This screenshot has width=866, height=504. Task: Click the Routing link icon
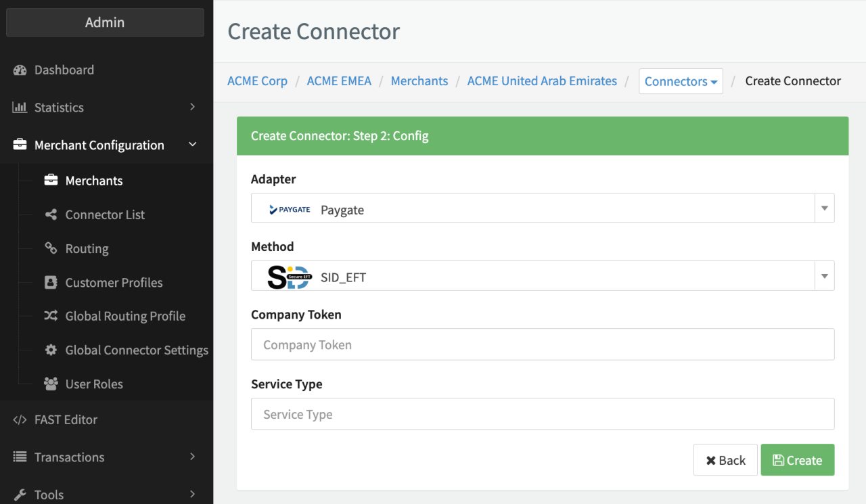click(51, 248)
